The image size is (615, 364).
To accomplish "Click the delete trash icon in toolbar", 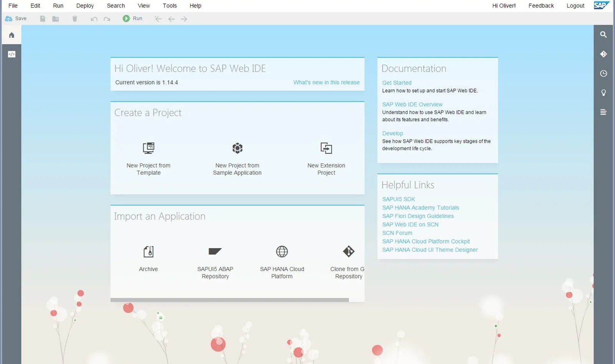I will coord(75,18).
